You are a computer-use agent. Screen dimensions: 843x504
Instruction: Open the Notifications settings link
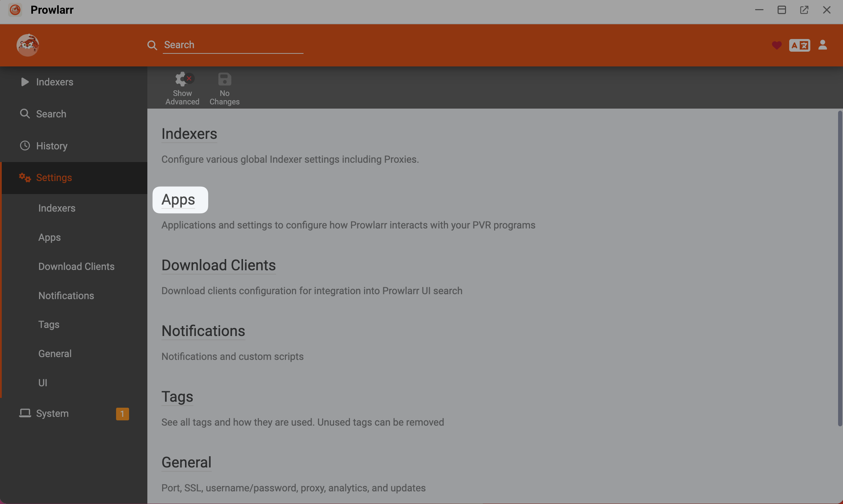click(x=203, y=331)
